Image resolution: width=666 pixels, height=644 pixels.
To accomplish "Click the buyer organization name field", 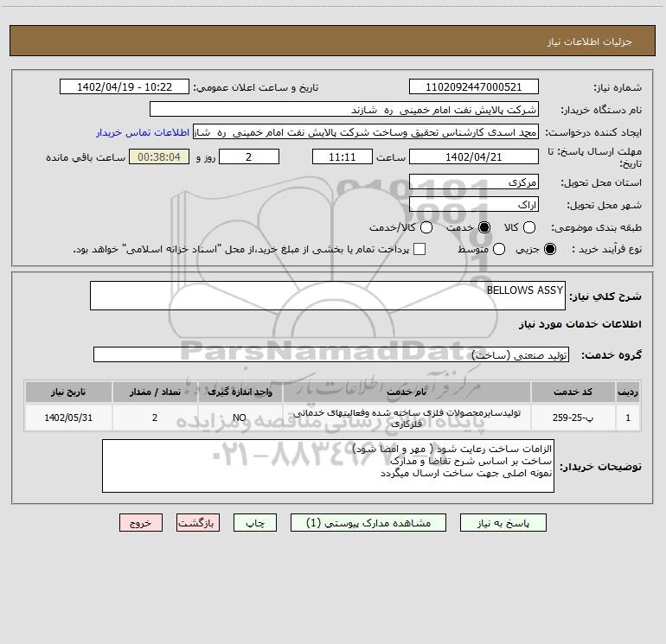I will click(x=344, y=109).
